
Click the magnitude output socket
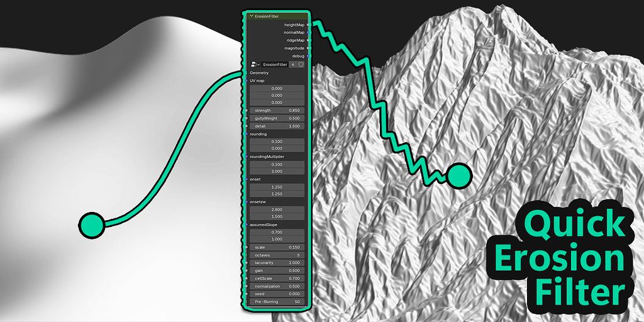[x=308, y=48]
